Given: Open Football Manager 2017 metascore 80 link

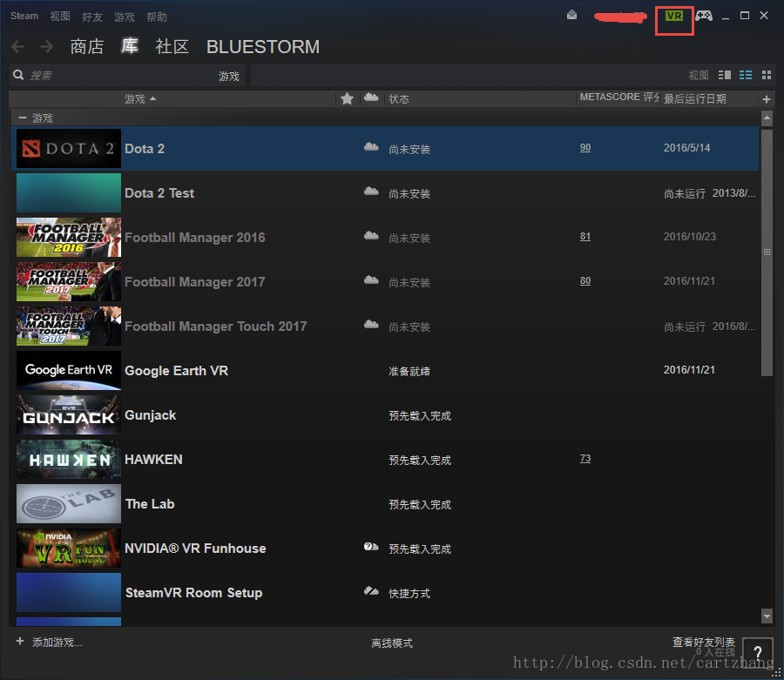Looking at the screenshot, I should [x=585, y=280].
